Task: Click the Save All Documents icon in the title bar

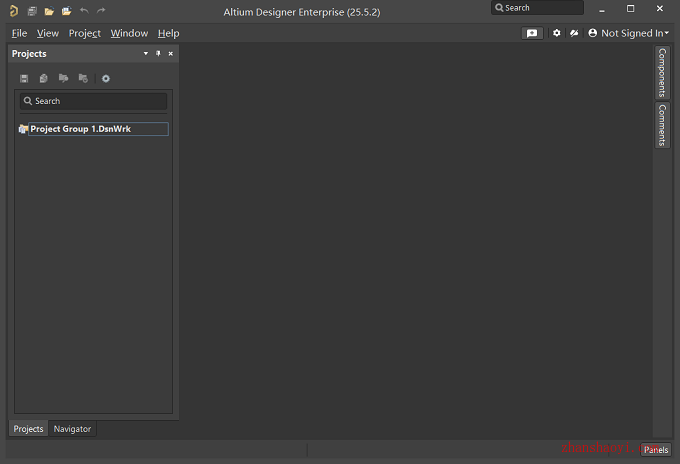Action: coord(33,11)
